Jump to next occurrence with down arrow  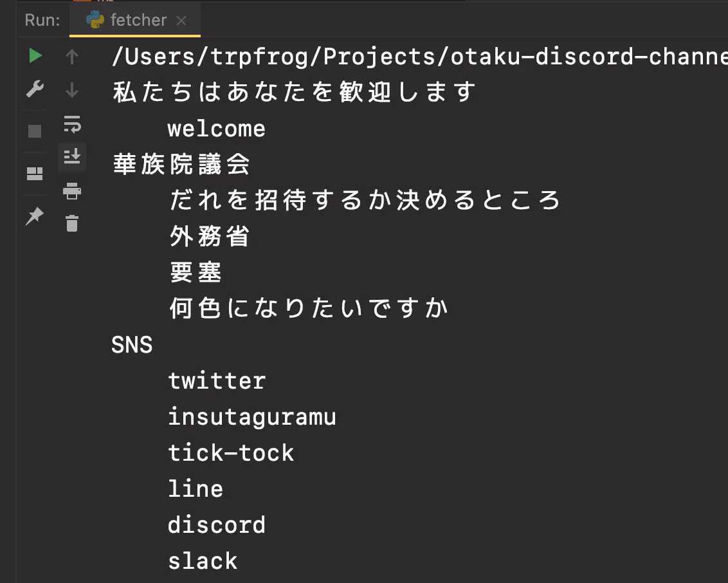pos(72,89)
